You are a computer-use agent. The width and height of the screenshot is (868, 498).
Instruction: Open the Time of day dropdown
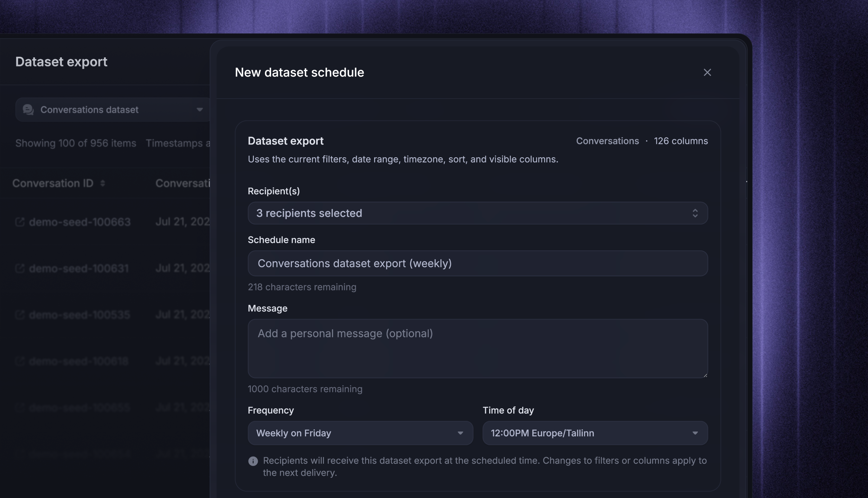tap(595, 433)
